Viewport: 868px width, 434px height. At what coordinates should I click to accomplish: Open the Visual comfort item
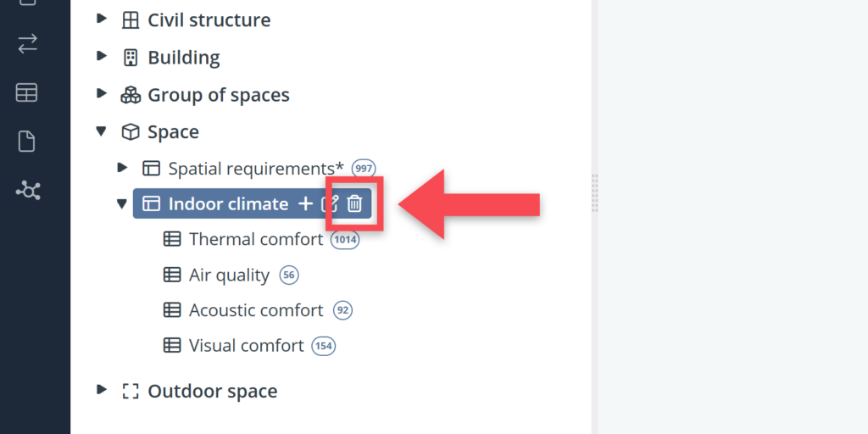246,346
